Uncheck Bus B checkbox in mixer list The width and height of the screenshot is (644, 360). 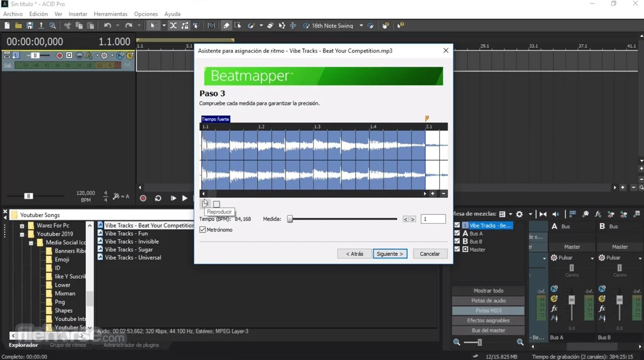click(x=457, y=241)
